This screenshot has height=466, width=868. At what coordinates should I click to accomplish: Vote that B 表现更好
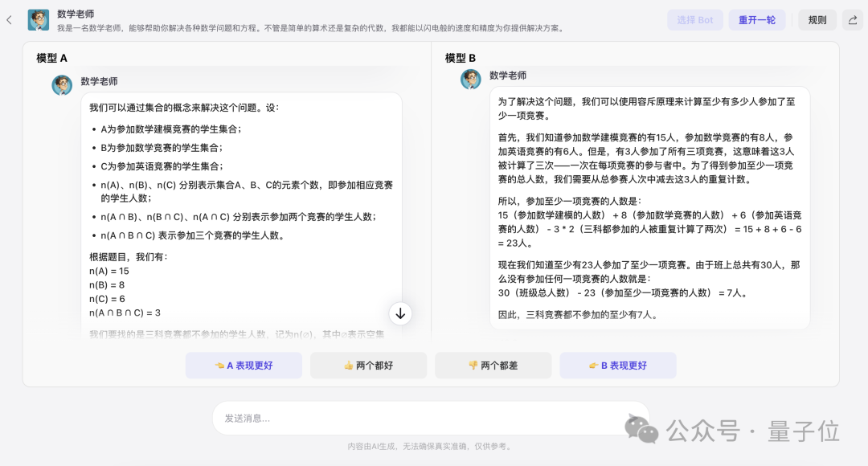(618, 366)
